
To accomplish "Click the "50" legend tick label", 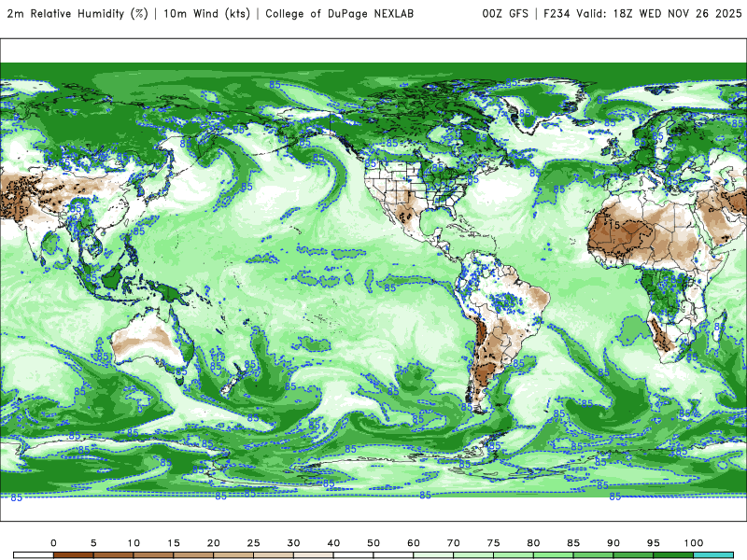I will click(373, 543).
